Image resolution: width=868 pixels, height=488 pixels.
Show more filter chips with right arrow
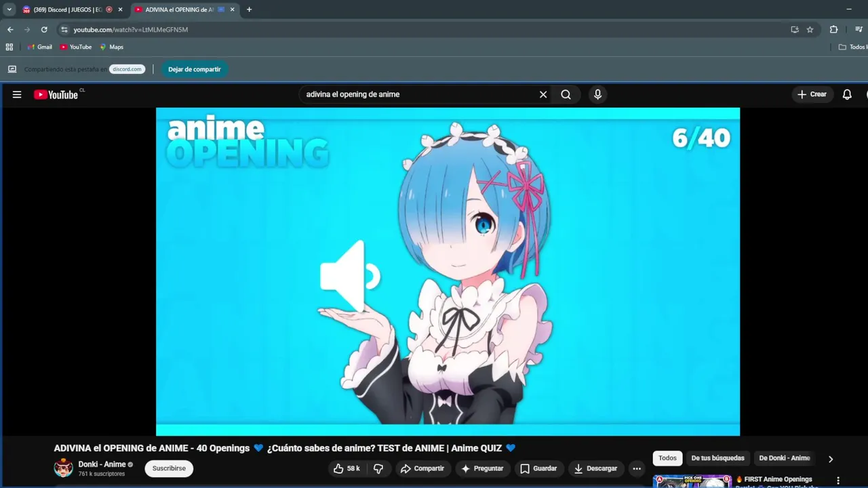pyautogui.click(x=831, y=459)
